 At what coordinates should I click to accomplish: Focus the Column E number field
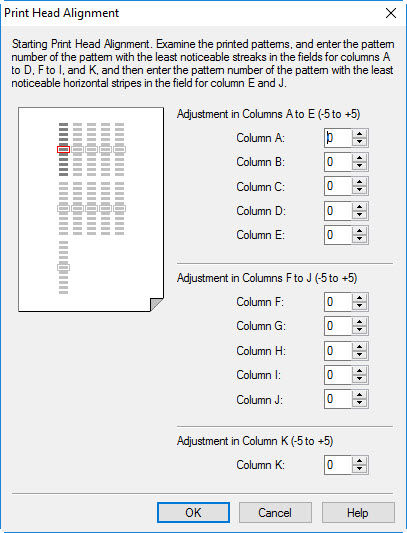338,235
